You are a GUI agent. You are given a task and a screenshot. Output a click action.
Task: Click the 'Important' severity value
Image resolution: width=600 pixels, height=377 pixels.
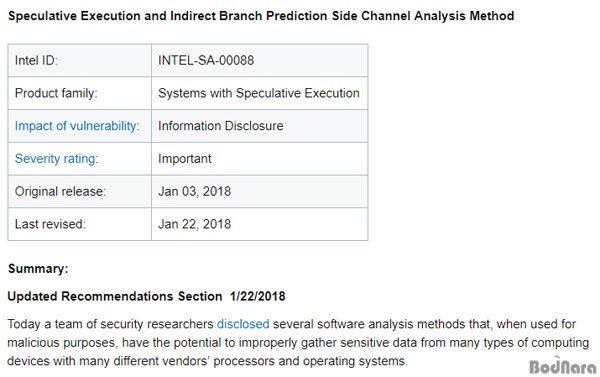click(x=184, y=158)
